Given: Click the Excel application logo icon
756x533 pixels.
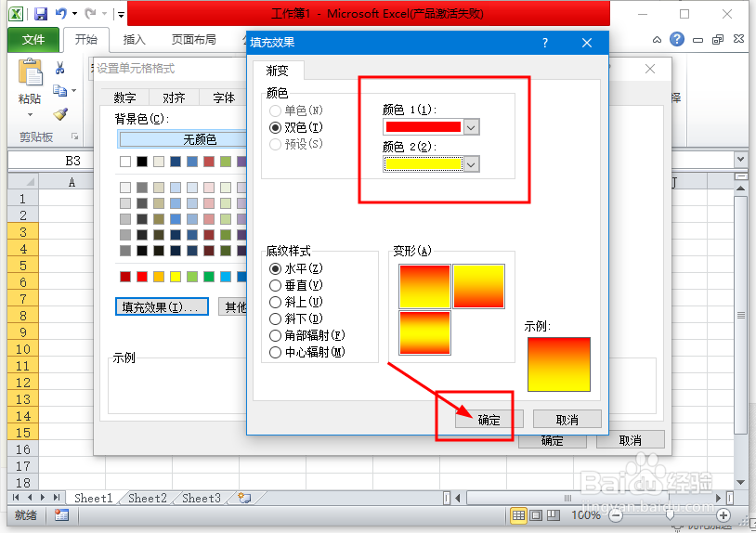Looking at the screenshot, I should click(16, 14).
